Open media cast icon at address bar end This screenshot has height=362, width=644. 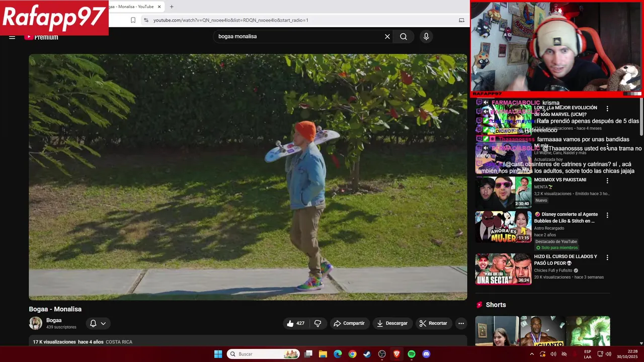(x=461, y=20)
